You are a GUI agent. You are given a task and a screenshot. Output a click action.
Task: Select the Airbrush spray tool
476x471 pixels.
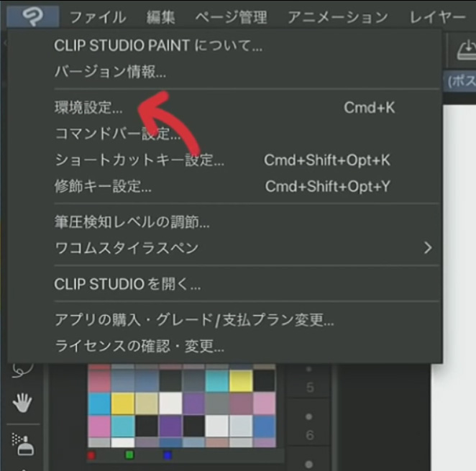(x=23, y=444)
